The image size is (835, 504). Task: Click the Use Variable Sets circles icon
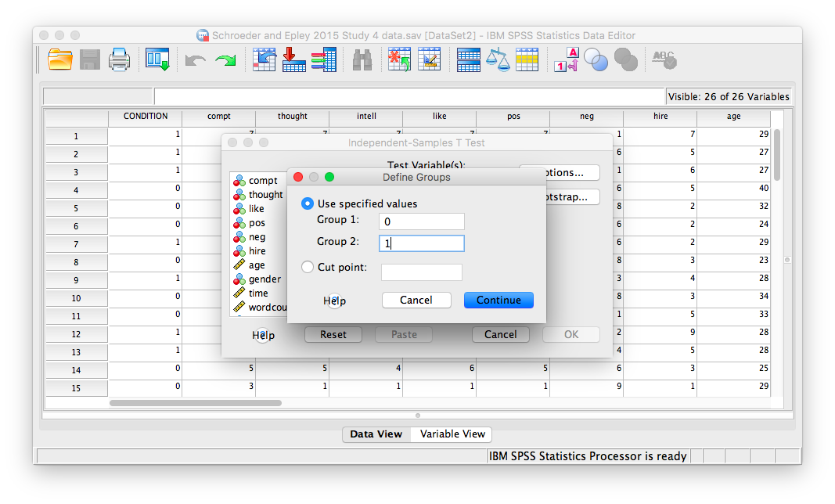click(x=596, y=59)
